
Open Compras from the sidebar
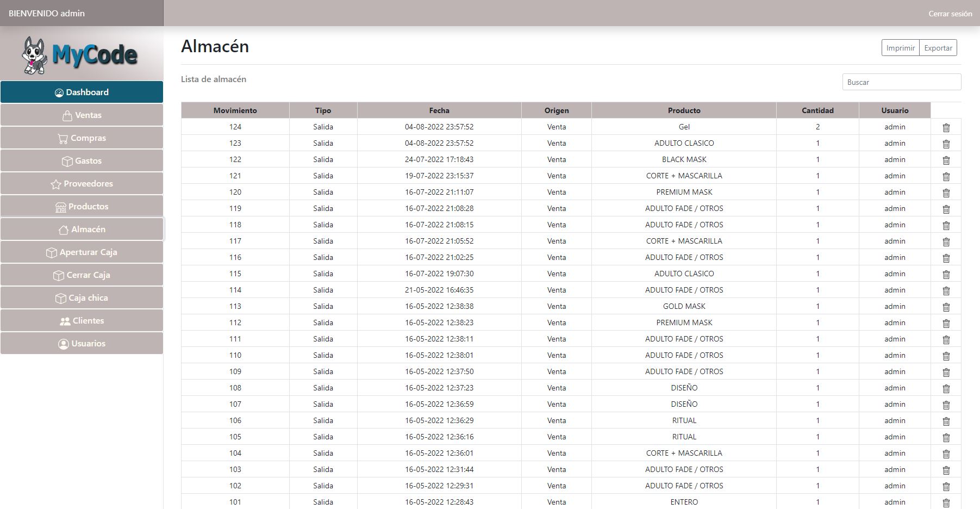coord(82,138)
